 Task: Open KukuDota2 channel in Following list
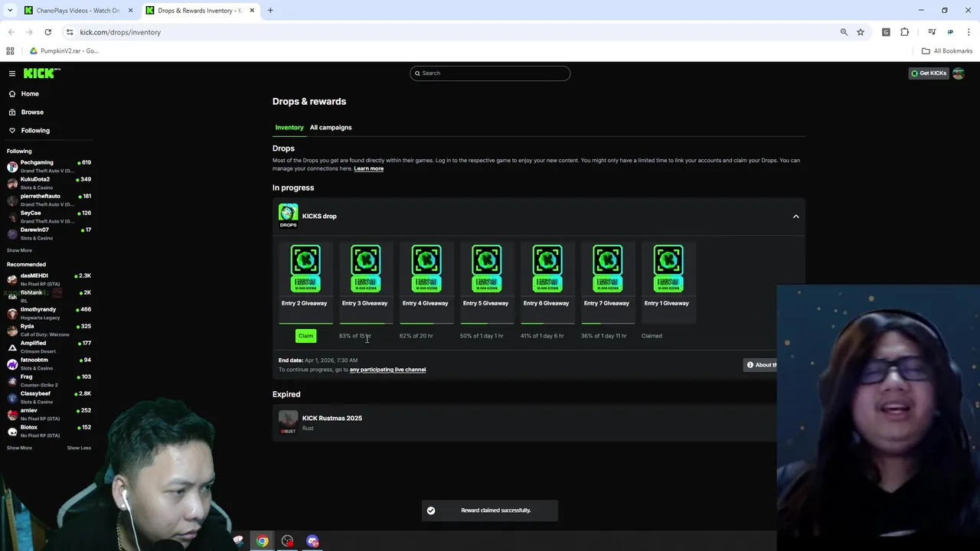tap(49, 183)
